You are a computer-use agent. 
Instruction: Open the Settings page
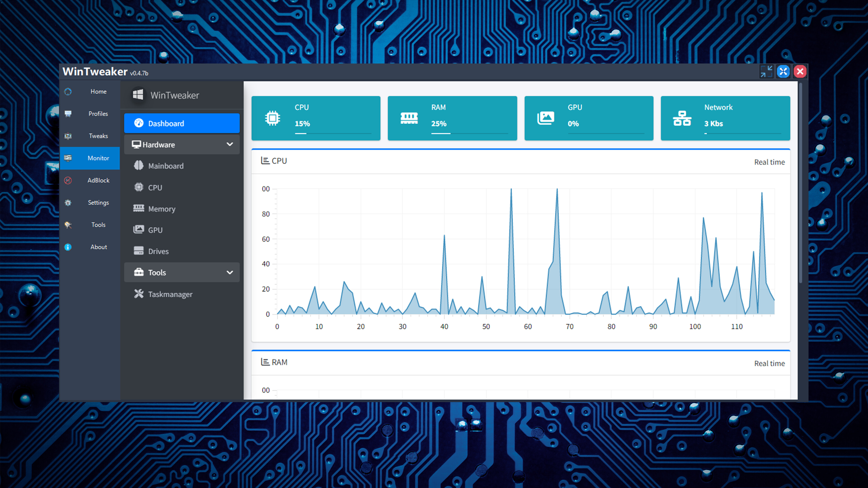click(x=98, y=203)
